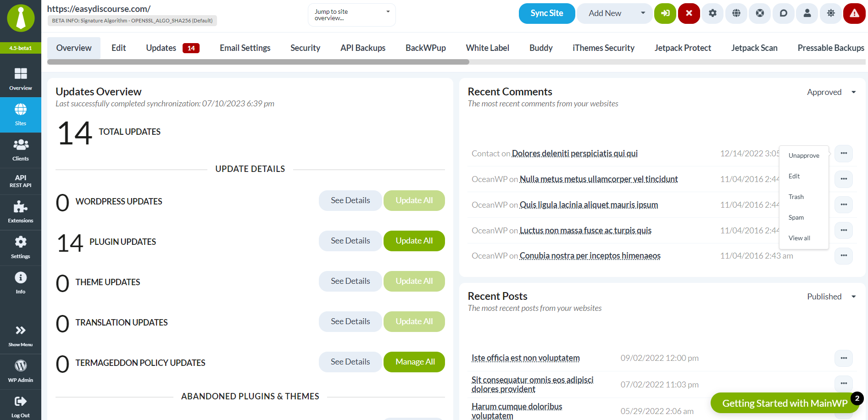The width and height of the screenshot is (868, 420).
Task: Click the MainWP logo icon
Action: tap(21, 18)
